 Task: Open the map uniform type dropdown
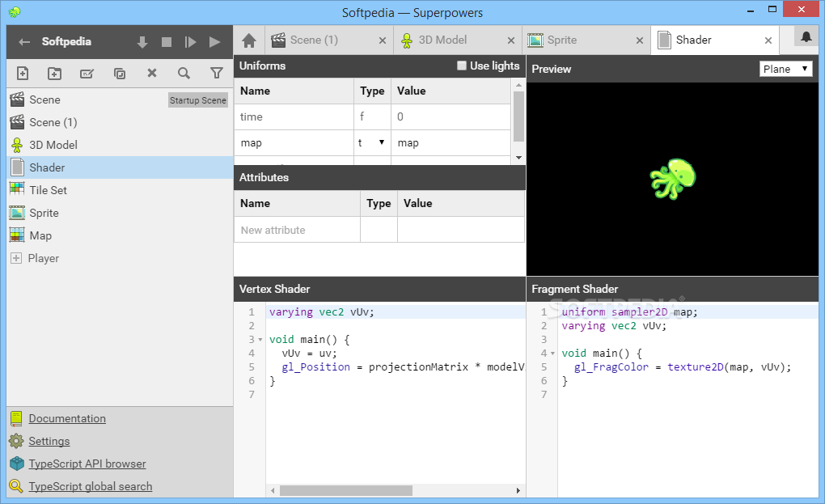click(372, 142)
